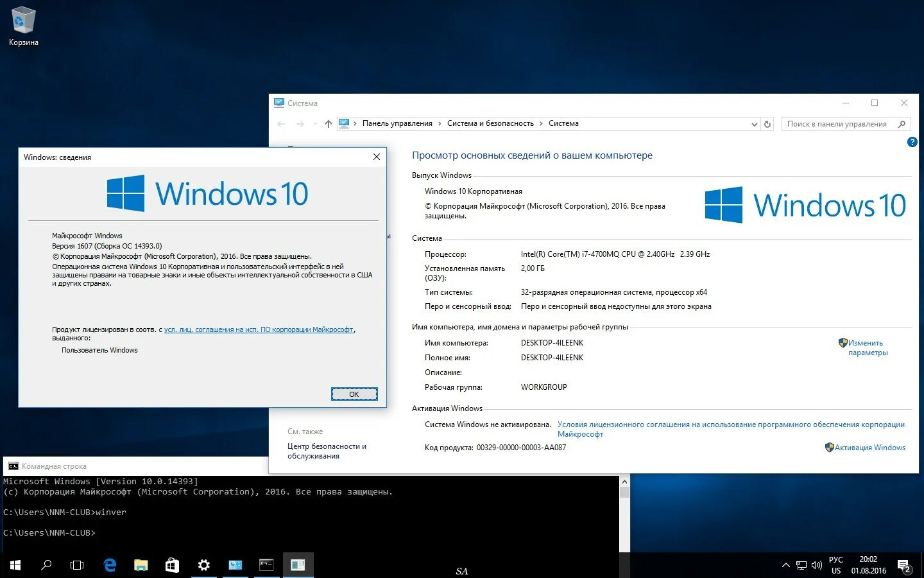This screenshot has height=578, width=924.
Task: Select Windows 10 Корпоративная edition text
Action: [474, 191]
